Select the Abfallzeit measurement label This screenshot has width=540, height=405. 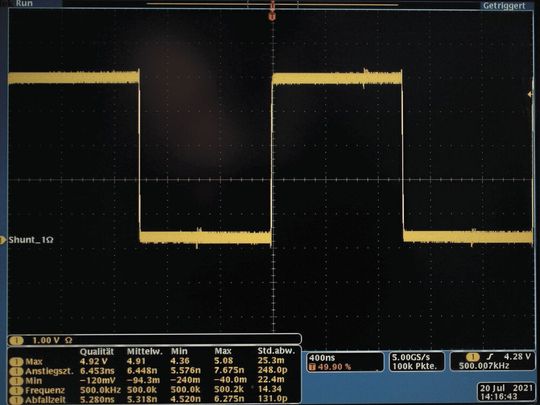point(45,400)
